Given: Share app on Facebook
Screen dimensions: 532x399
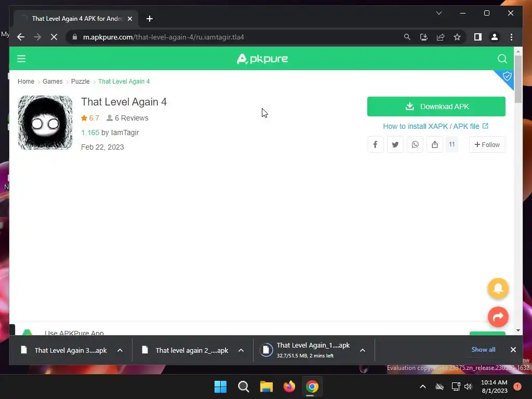Looking at the screenshot, I should point(375,144).
